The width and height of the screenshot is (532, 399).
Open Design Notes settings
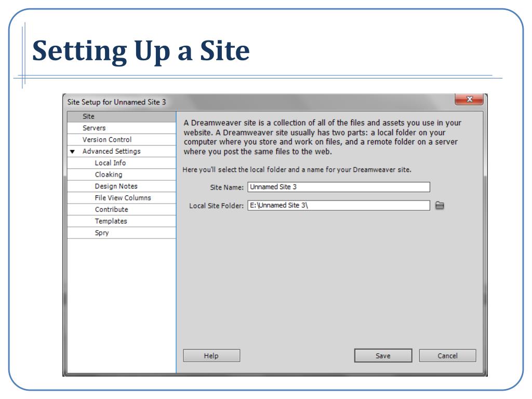(122, 187)
